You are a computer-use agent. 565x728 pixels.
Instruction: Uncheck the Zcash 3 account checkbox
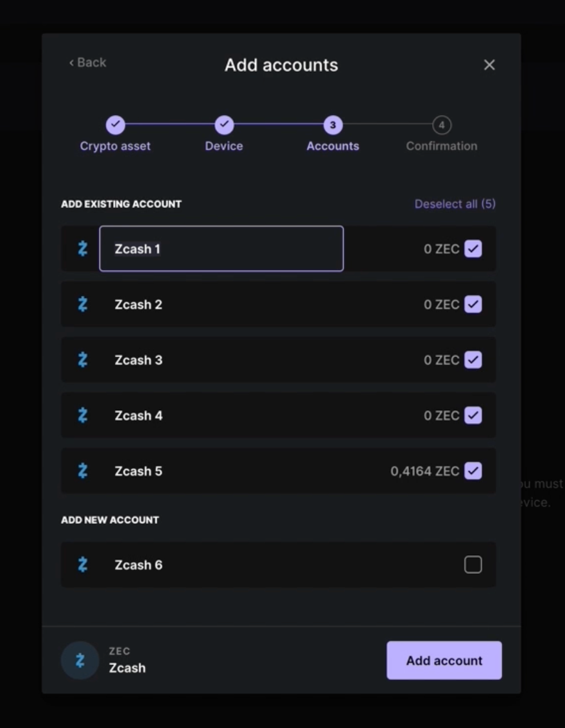point(473,360)
